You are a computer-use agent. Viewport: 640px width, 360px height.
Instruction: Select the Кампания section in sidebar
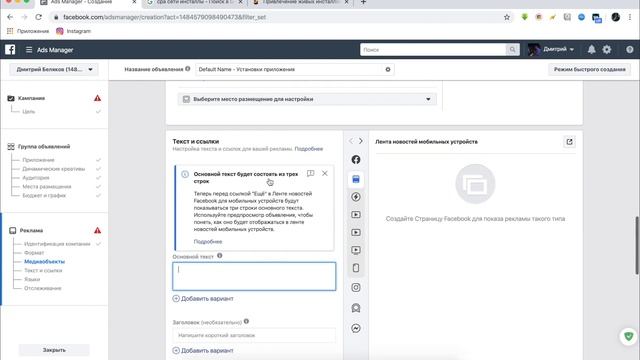click(31, 98)
